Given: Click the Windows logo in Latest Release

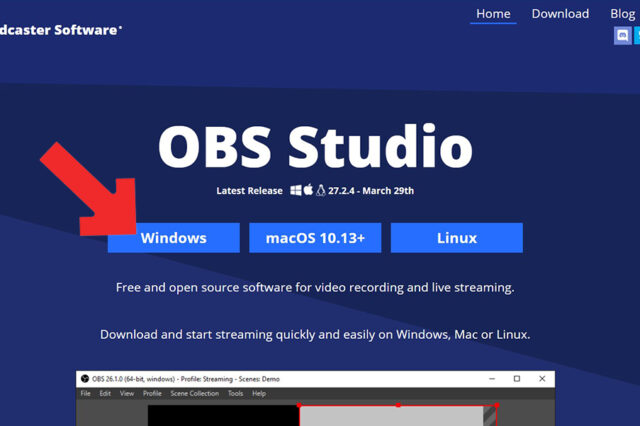Looking at the screenshot, I should 296,190.
